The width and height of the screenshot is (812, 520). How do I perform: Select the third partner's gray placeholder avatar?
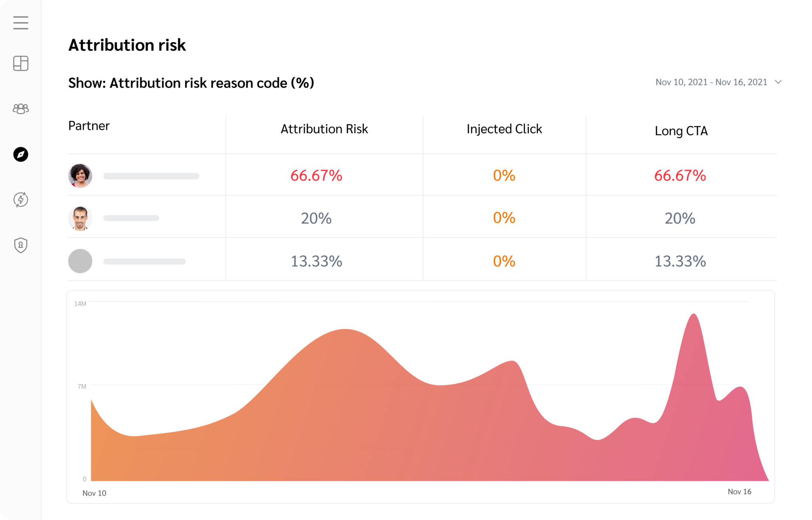tap(80, 261)
